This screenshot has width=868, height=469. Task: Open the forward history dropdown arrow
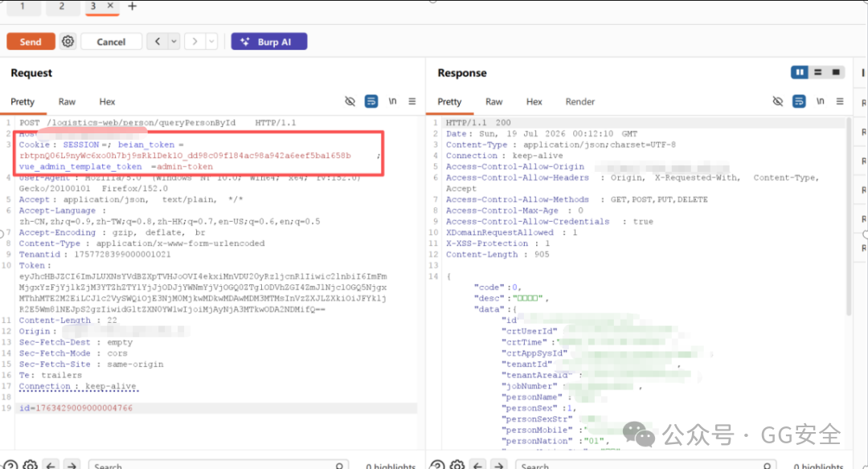(211, 42)
